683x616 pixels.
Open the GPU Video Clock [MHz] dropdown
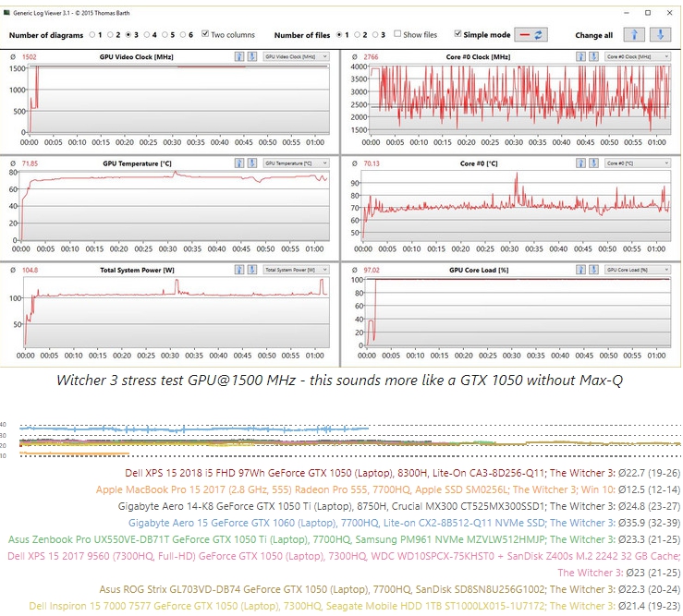click(296, 56)
